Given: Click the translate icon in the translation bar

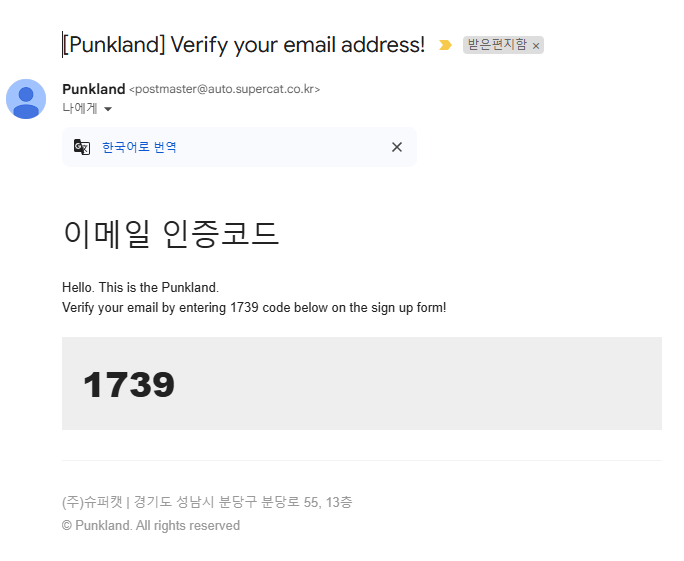Looking at the screenshot, I should click(x=82, y=147).
